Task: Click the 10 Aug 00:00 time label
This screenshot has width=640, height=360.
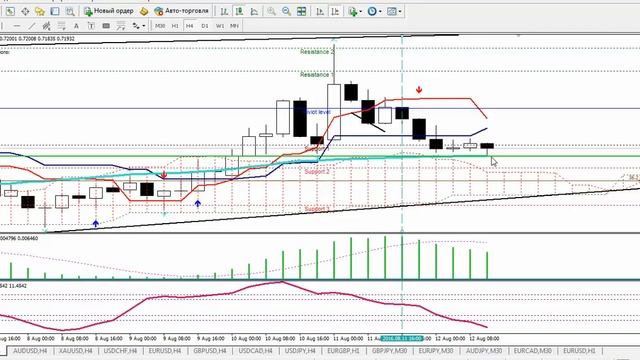Action: (x=246, y=338)
